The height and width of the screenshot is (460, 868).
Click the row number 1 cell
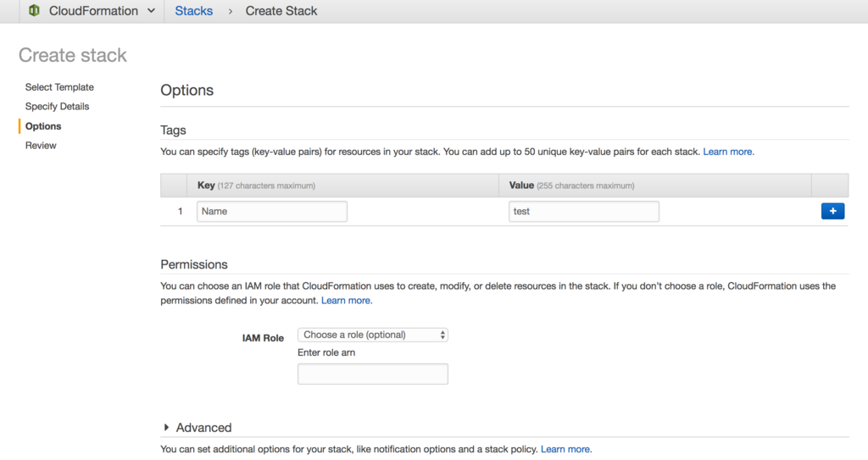click(180, 212)
